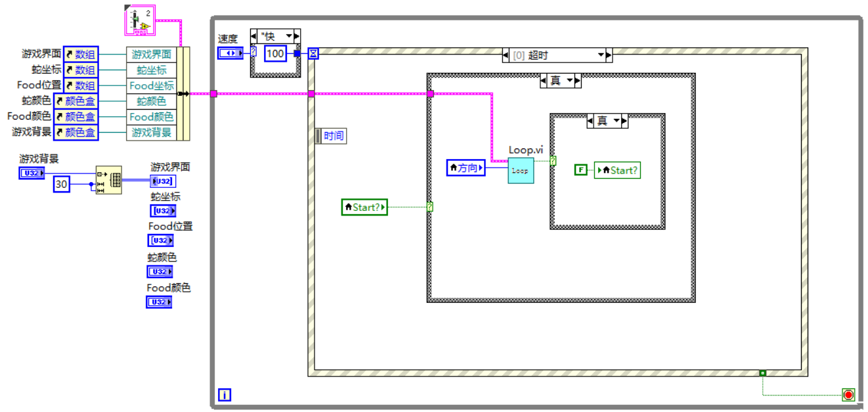Select Food颜色 element in bundle node
The width and height of the screenshot is (868, 412).
pyautogui.click(x=152, y=117)
